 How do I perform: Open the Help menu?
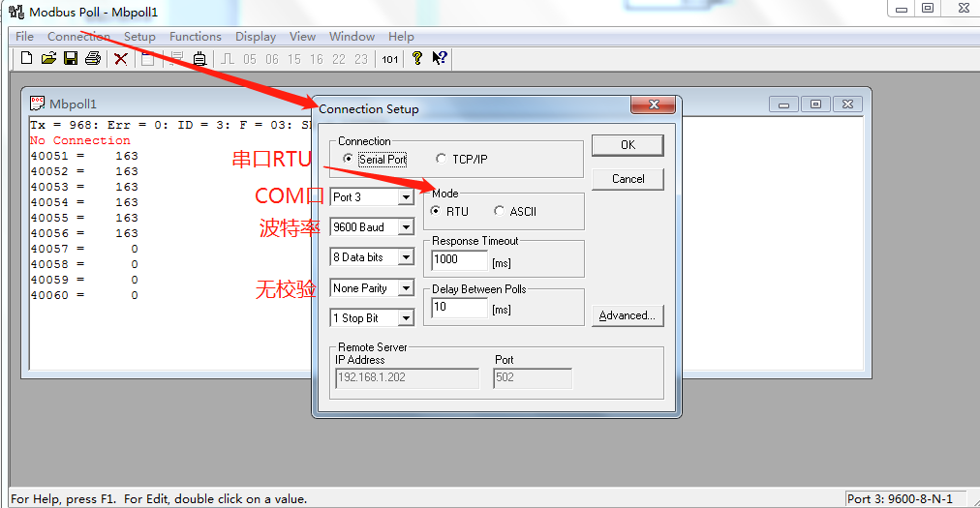point(401,36)
